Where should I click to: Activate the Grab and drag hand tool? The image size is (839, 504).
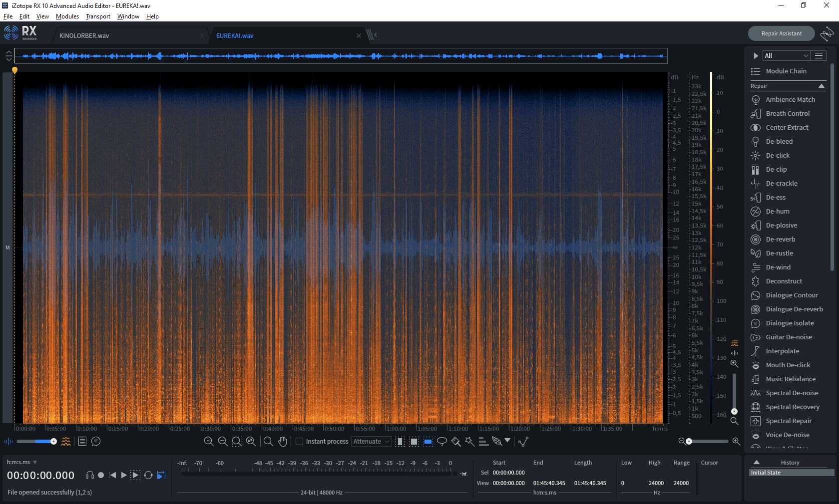[x=283, y=442]
